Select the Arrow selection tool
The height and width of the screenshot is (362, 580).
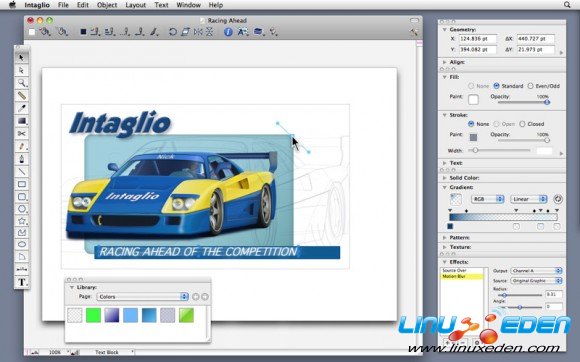point(22,57)
